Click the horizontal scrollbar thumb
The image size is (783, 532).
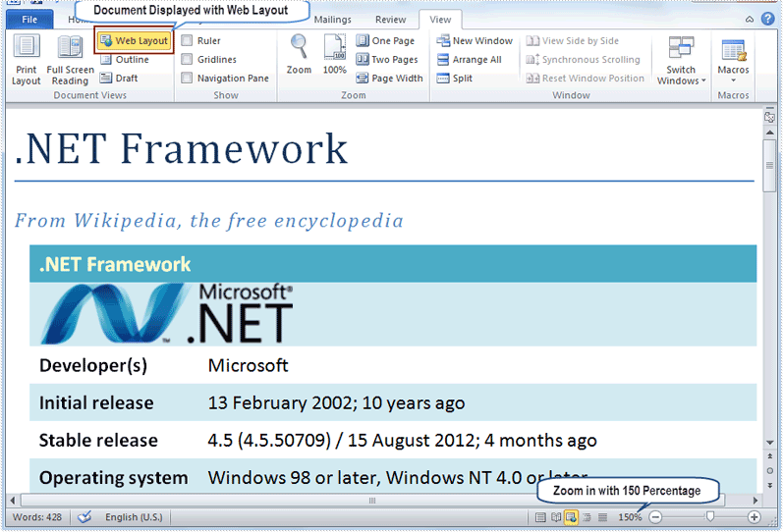click(372, 500)
